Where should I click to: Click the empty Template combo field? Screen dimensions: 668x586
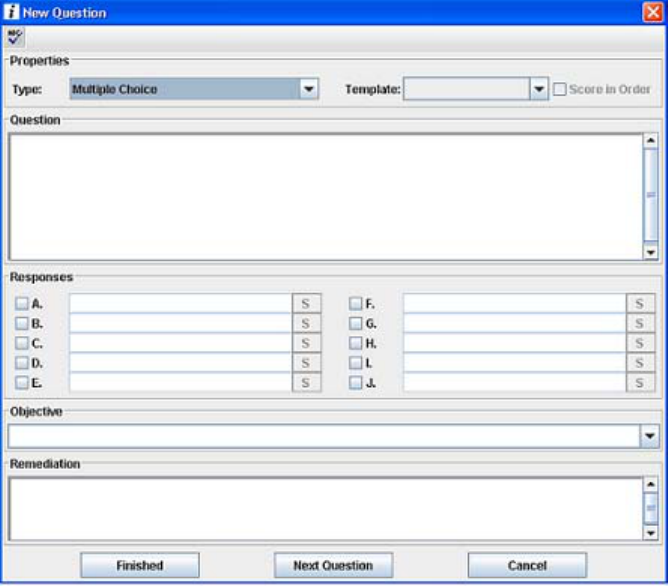click(x=466, y=89)
